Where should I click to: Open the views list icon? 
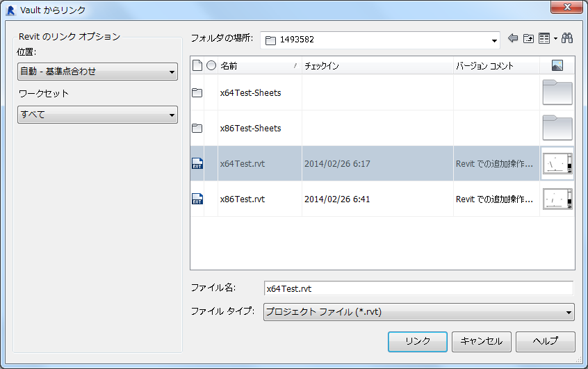click(544, 38)
